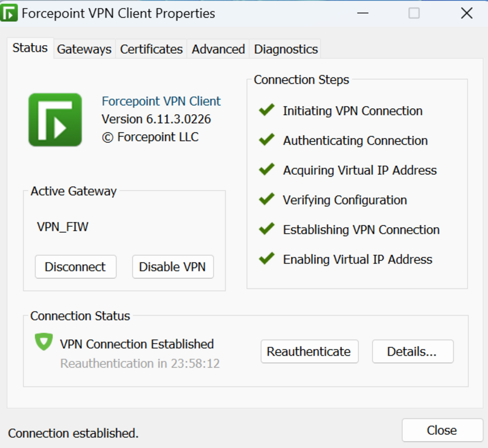Click checkmark beside Enabling Virtual IP Address
The width and height of the screenshot is (488, 448).
[x=267, y=259]
